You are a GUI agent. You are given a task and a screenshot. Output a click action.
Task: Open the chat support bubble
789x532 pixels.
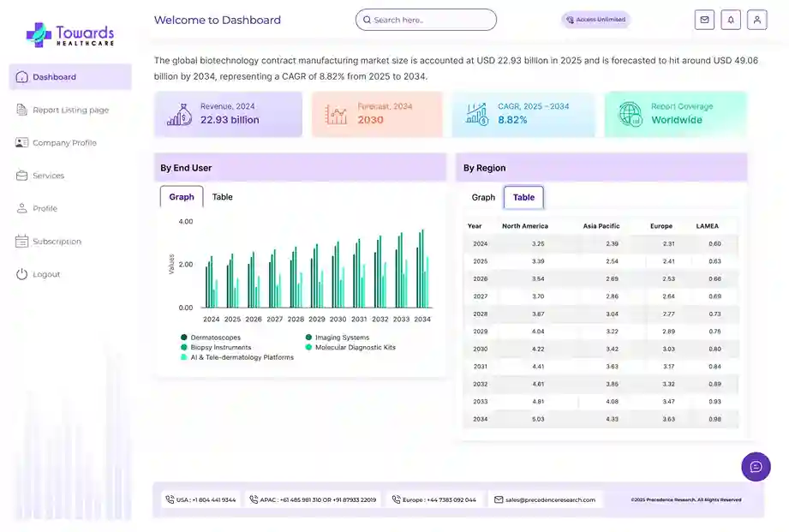(756, 467)
